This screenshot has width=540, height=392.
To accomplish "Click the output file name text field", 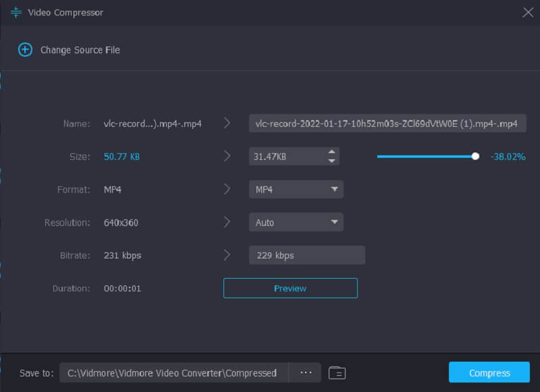I will tap(387, 123).
